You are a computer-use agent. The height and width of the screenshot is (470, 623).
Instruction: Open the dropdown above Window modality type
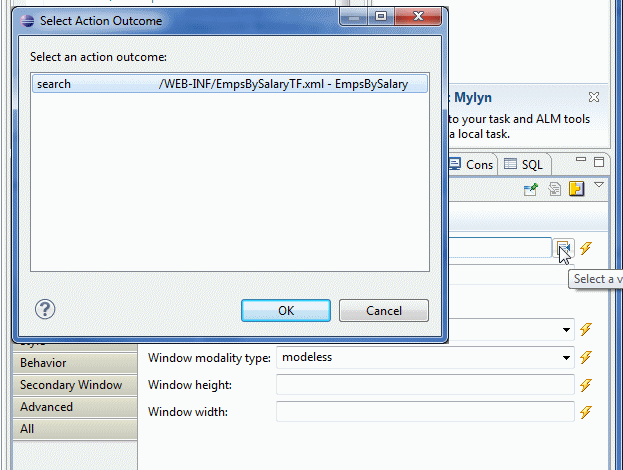(x=566, y=330)
